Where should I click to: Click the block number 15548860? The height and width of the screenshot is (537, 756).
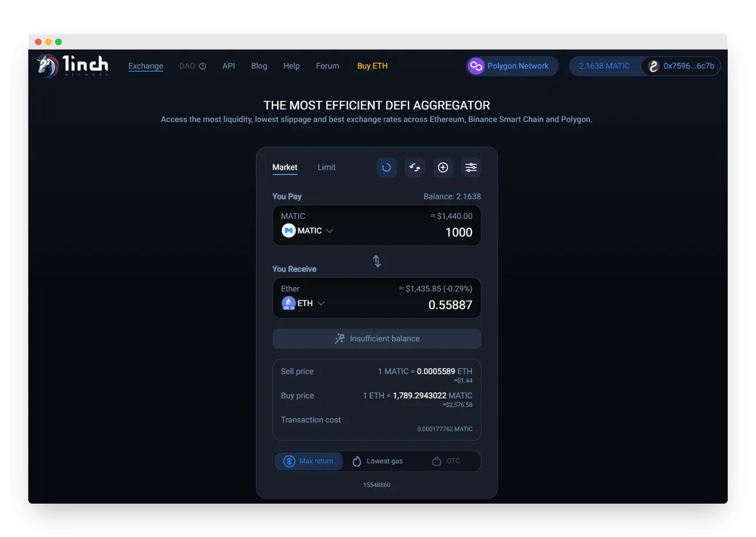(x=377, y=485)
